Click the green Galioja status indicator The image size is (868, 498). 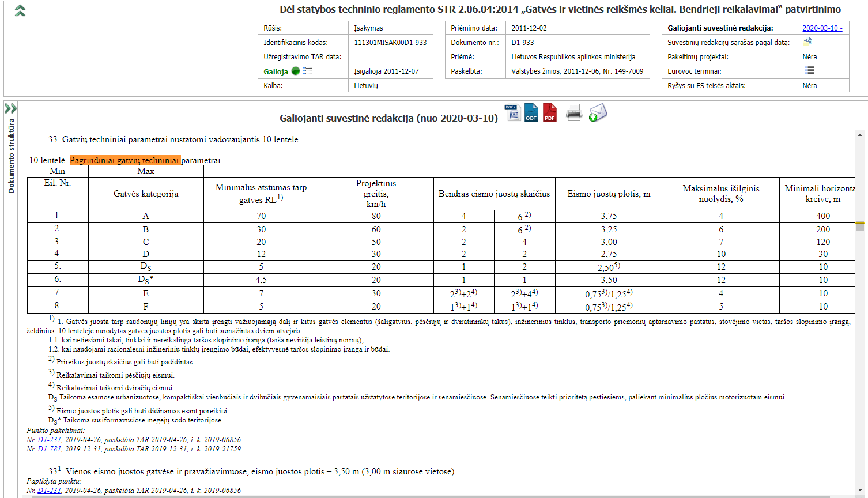click(x=296, y=71)
